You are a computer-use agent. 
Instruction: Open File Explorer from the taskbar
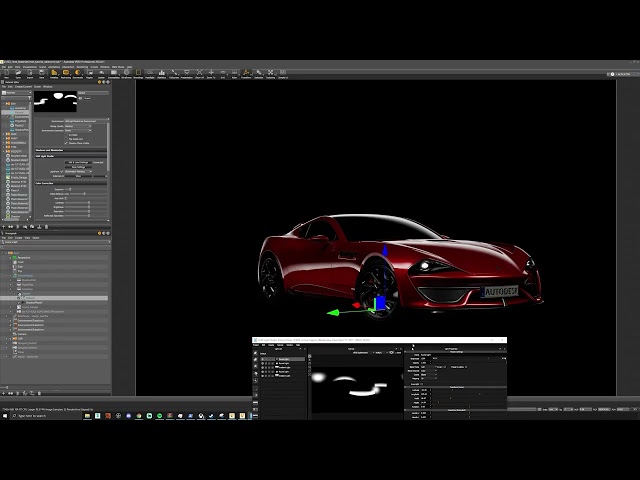click(87, 416)
